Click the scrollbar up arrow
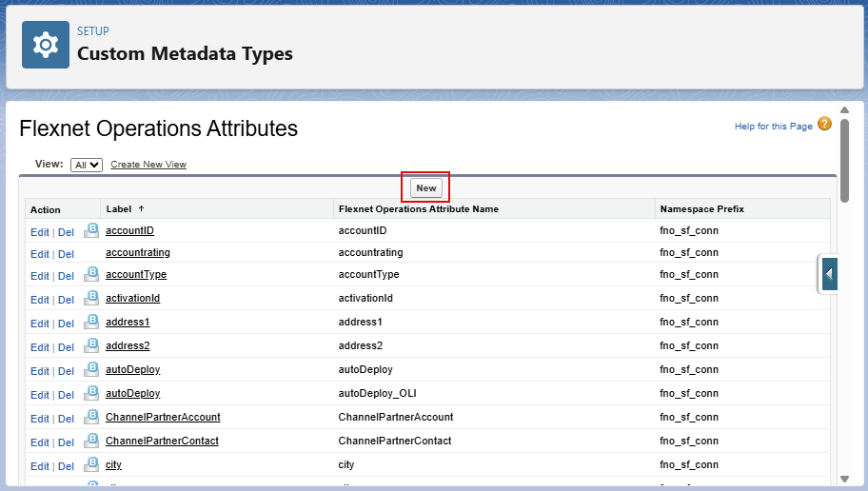Image resolution: width=868 pixels, height=491 pixels. pyautogui.click(x=844, y=110)
